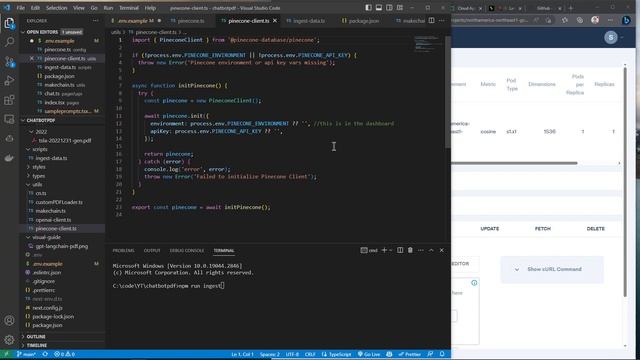
Task: Open the Extensions view
Action: (x=9, y=100)
